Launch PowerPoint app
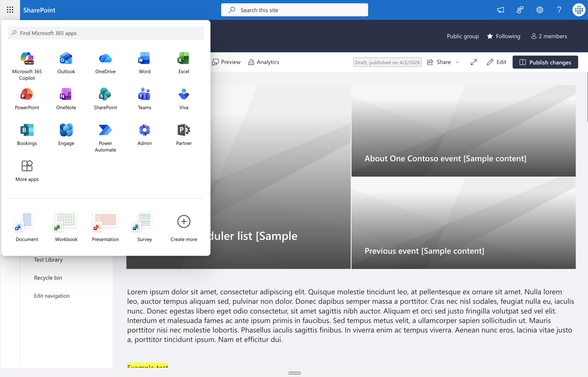The image size is (588, 377). click(x=27, y=99)
